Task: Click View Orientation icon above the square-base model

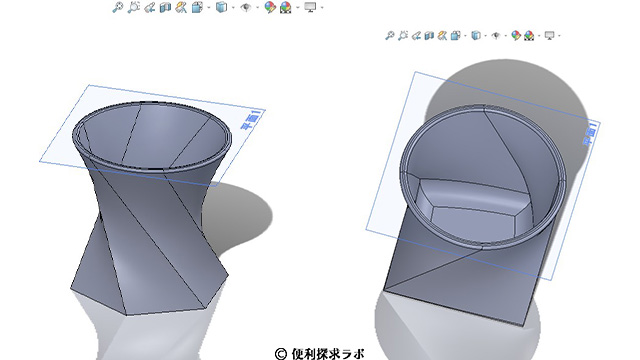Action: coord(456,36)
